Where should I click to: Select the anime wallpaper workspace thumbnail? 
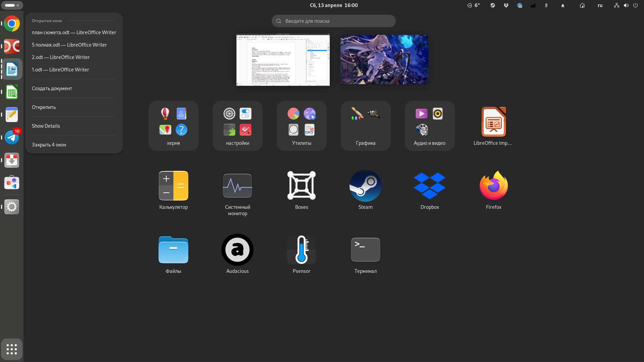click(x=384, y=60)
